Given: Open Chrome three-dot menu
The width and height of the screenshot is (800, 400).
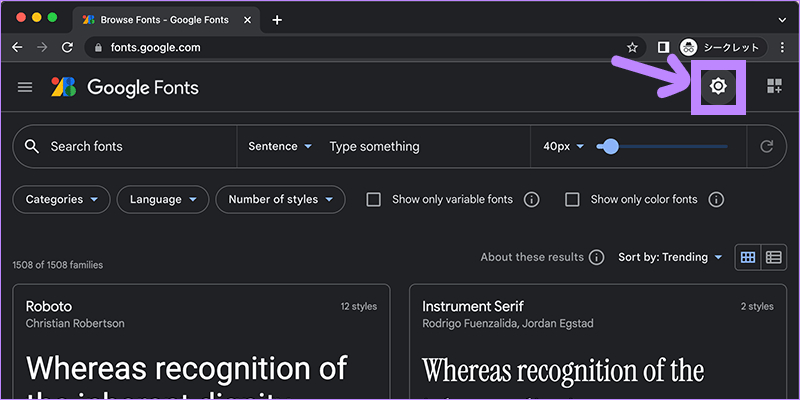Looking at the screenshot, I should [x=783, y=47].
